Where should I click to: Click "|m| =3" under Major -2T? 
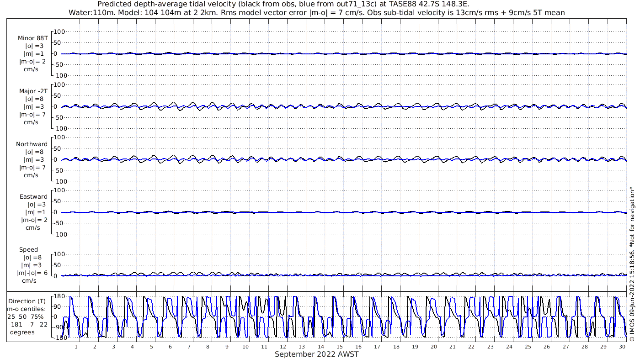coord(34,106)
